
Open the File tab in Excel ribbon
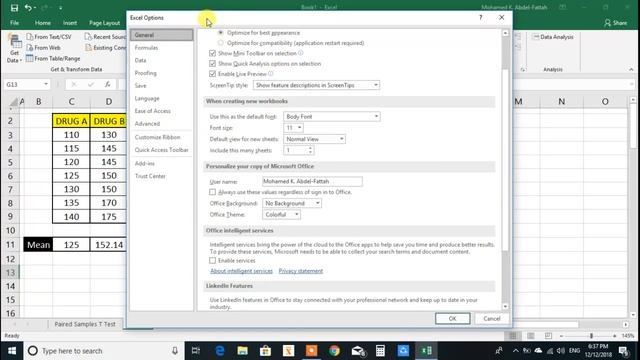coord(14,23)
